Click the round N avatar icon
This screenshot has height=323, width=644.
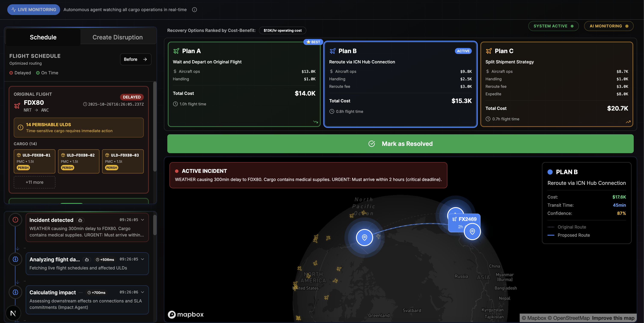pos(13,313)
